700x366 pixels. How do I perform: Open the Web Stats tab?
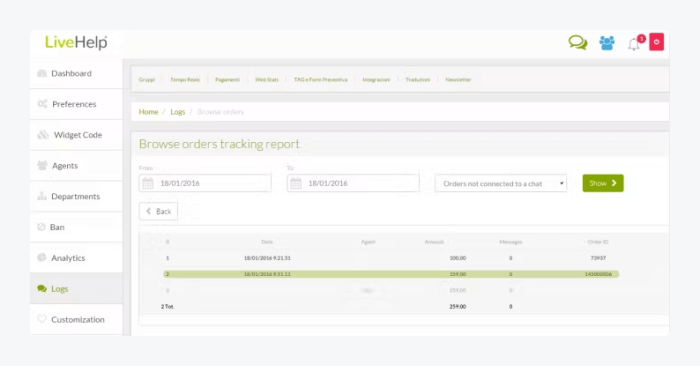click(267, 79)
